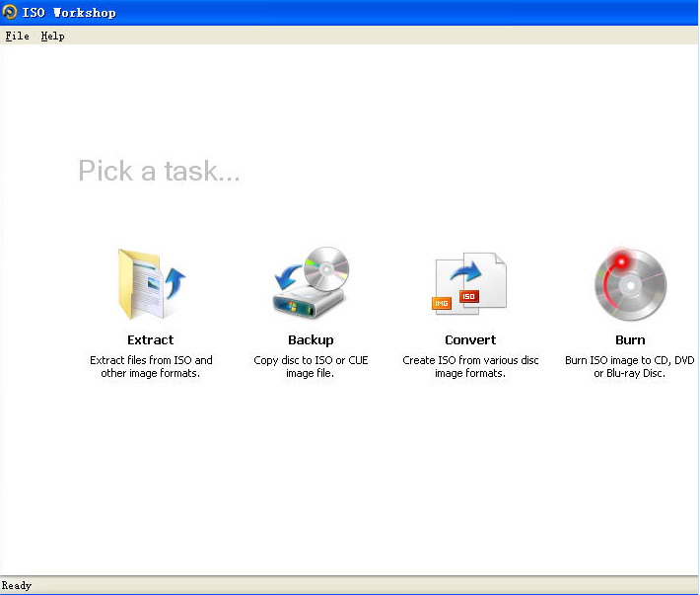
Task: Click the 'Ready' status bar text
Action: point(17,585)
